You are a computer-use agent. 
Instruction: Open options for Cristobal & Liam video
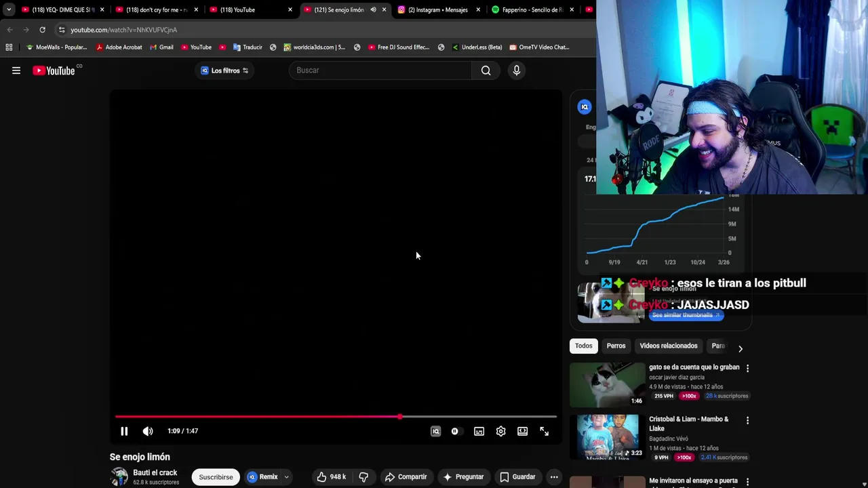(x=747, y=420)
